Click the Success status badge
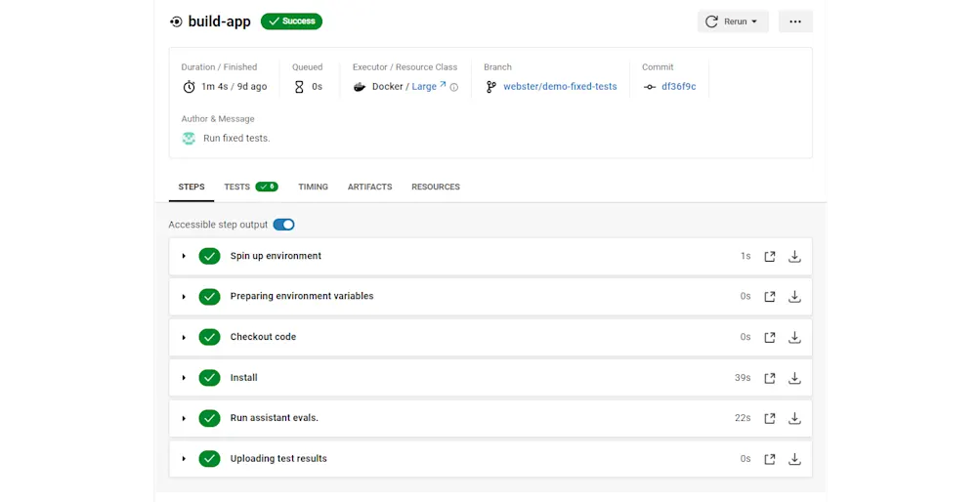This screenshot has height=502, width=980. coord(292,21)
